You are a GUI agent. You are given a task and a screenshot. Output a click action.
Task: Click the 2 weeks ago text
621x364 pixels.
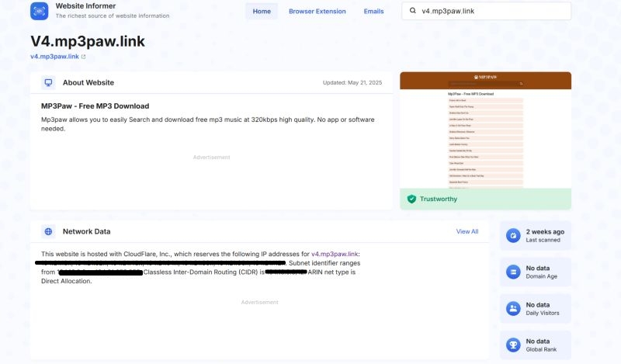pyautogui.click(x=545, y=232)
